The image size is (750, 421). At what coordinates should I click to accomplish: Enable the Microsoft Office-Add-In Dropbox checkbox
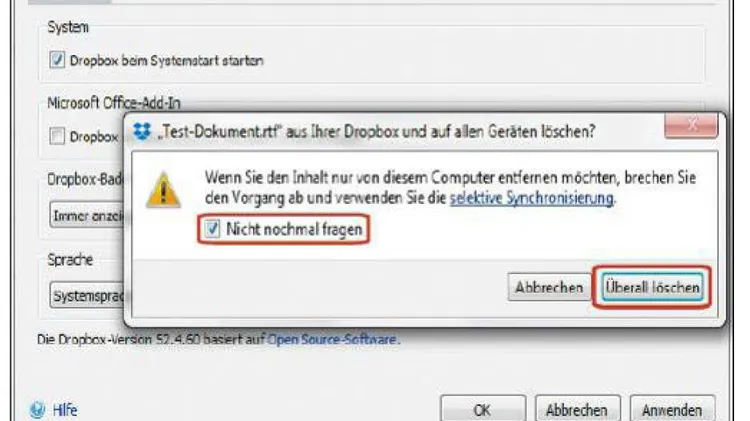(57, 136)
